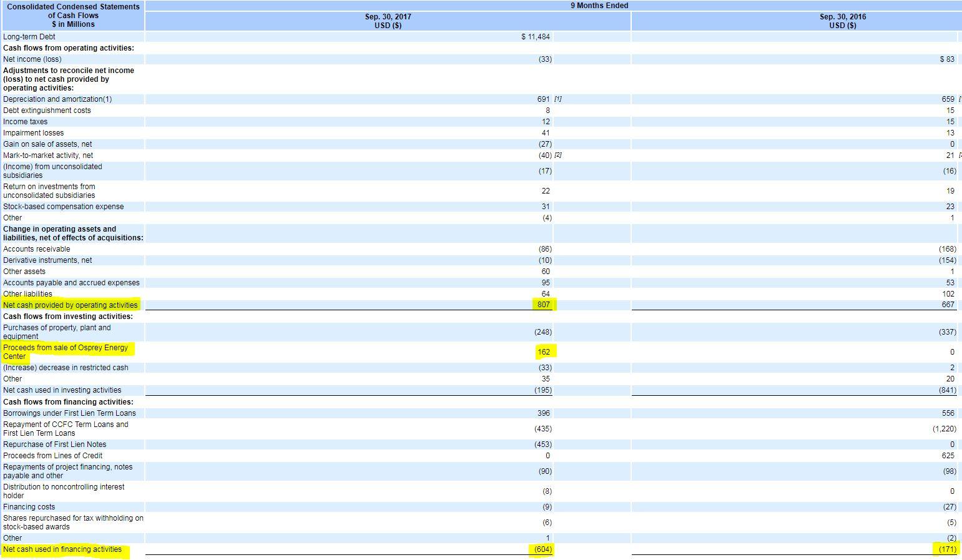Screen dimensions: 962x560
Task: Click the highlighted (171) financing total for 2016
Action: coord(948,549)
